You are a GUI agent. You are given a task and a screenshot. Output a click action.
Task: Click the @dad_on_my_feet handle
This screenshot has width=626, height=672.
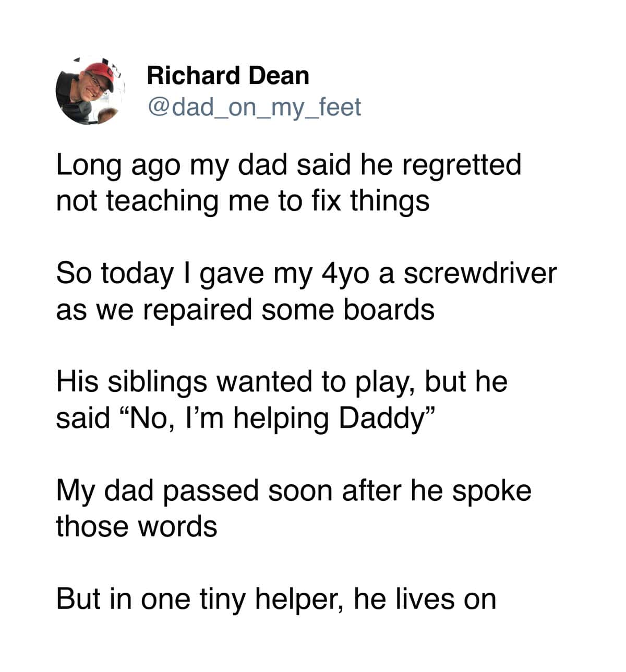(254, 107)
